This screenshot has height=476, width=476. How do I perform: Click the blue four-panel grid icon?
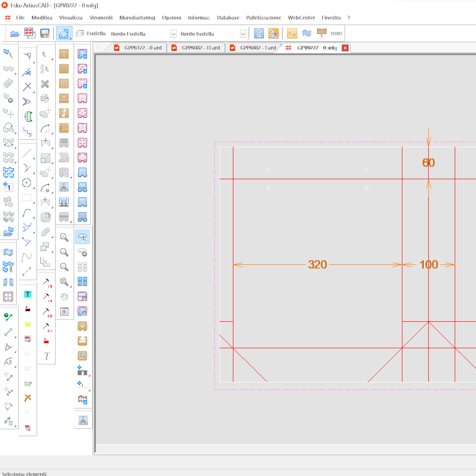[82, 282]
